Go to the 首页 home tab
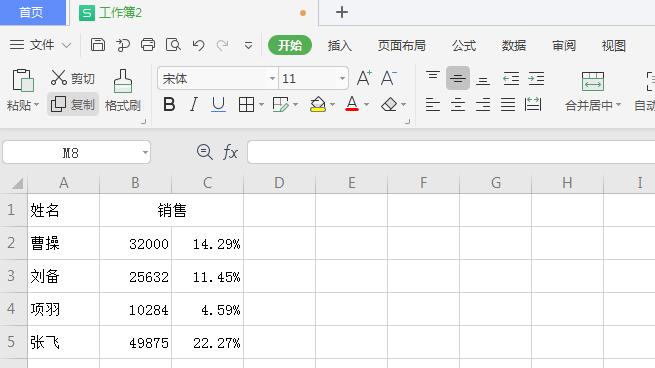 coord(33,13)
